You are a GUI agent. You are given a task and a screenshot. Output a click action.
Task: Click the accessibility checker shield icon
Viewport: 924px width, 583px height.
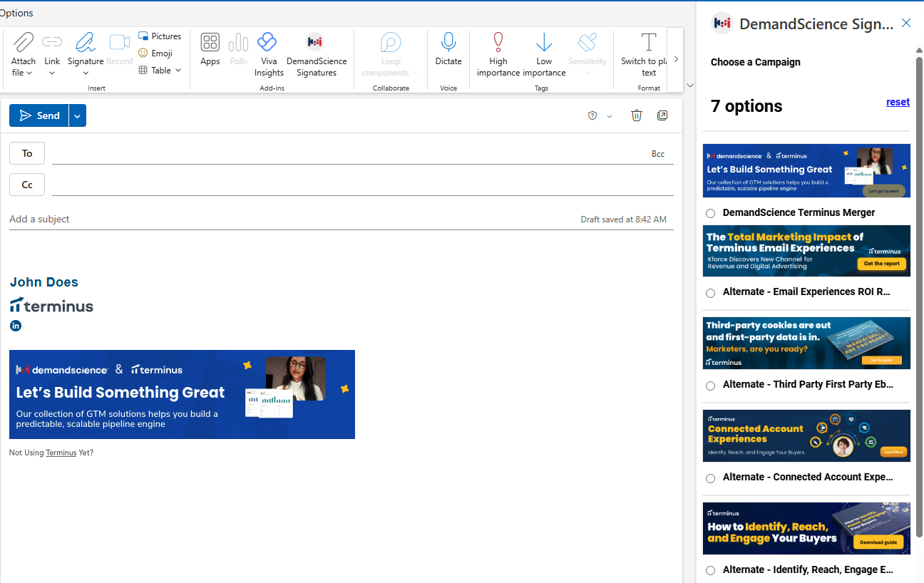[x=592, y=115]
